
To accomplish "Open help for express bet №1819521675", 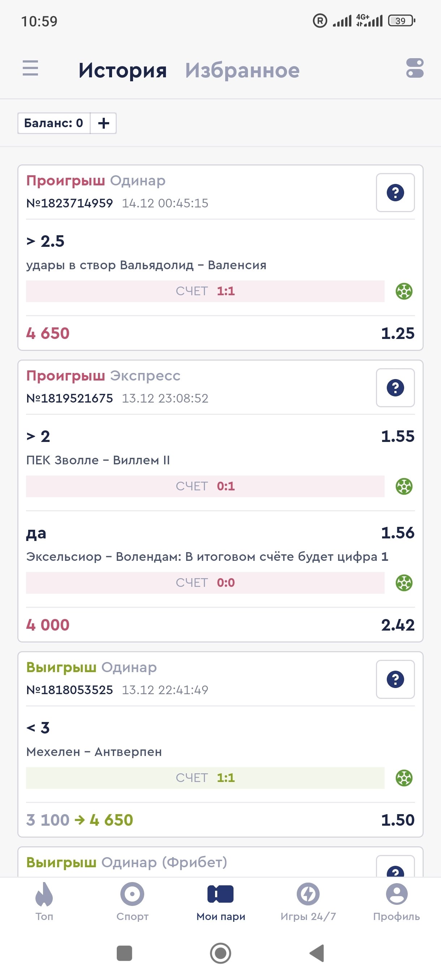I will (x=395, y=388).
